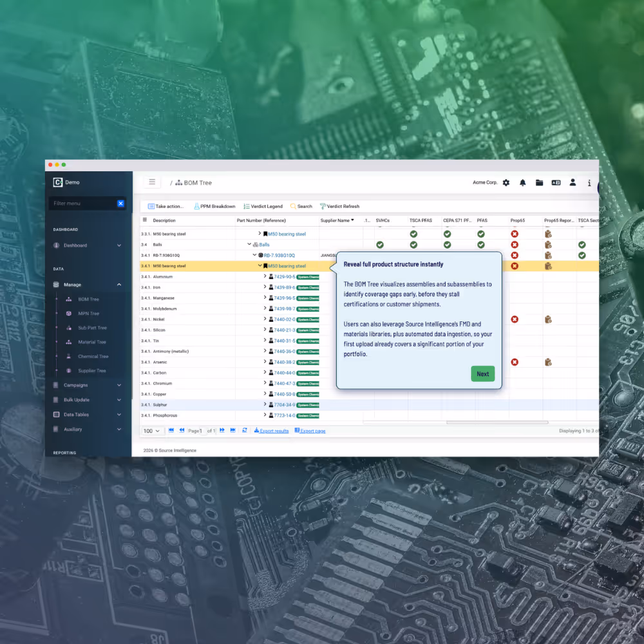
Task: Open the folder icon in header
Action: [x=539, y=183]
